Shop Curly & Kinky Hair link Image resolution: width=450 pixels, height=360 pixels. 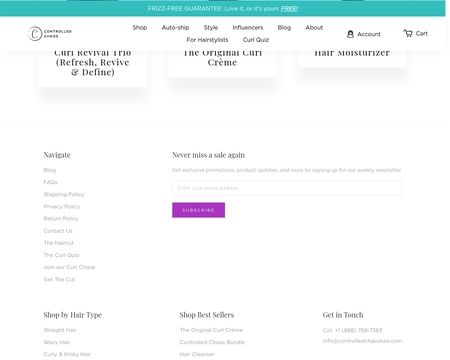click(67, 354)
